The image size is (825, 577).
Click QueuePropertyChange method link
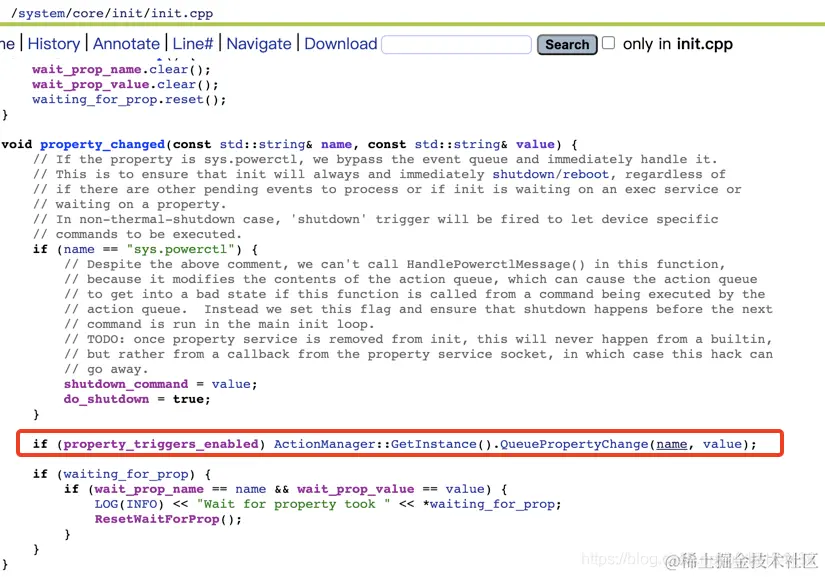click(574, 444)
